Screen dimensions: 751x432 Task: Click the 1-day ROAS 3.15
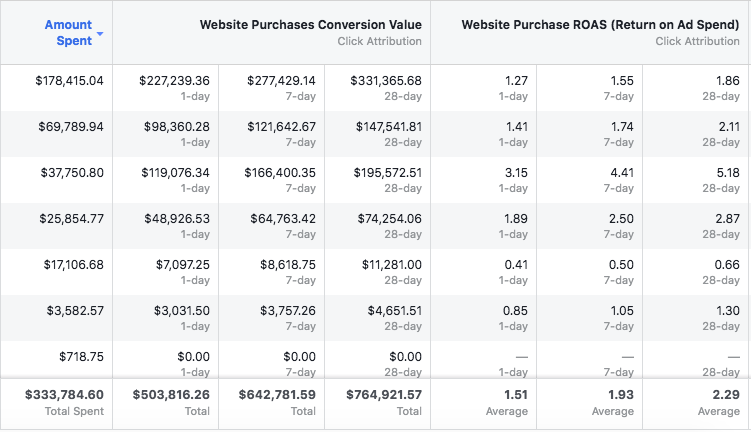[x=516, y=172]
